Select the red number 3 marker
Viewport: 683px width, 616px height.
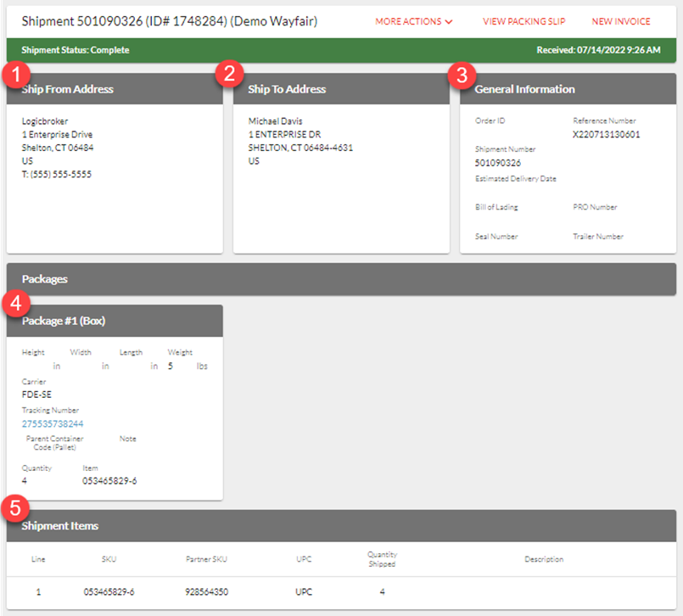[461, 74]
